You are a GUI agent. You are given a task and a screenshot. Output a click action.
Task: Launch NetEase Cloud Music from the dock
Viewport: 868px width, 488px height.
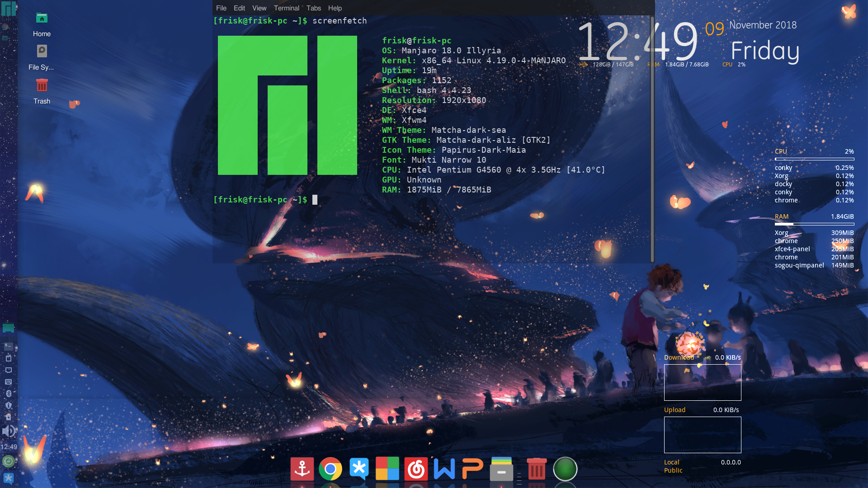416,469
